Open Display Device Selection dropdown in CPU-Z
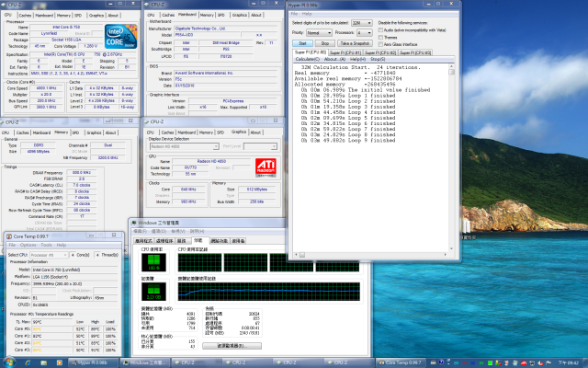The image size is (588, 368). pyautogui.click(x=184, y=146)
